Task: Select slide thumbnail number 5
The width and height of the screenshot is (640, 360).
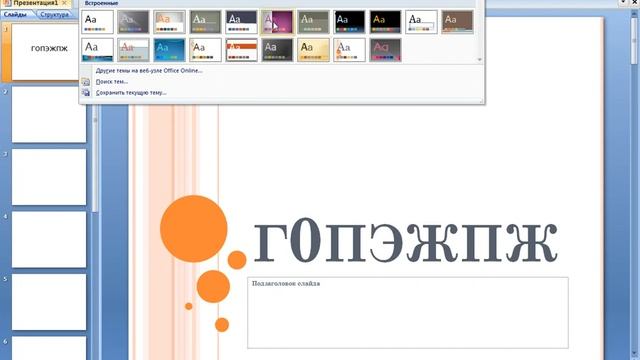Action: (x=49, y=302)
